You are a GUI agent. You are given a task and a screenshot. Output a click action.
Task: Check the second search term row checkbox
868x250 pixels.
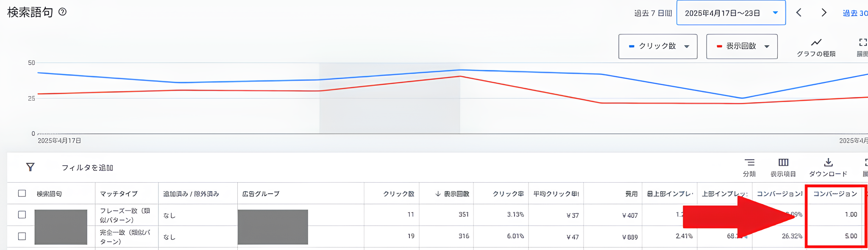(22, 236)
